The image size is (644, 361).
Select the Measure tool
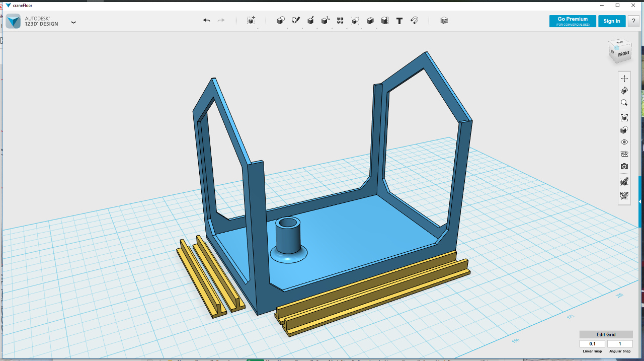point(384,21)
